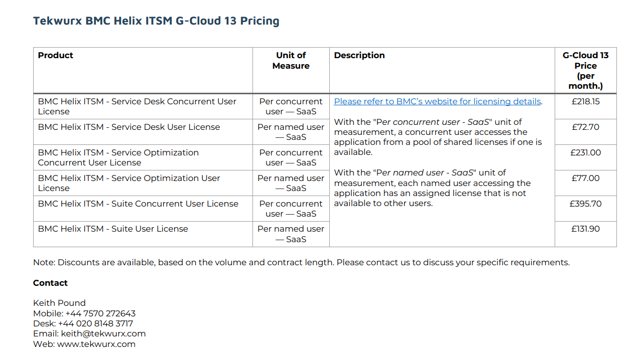Click the Description column header
Image resolution: width=641 pixels, height=364 pixels.
pos(359,55)
